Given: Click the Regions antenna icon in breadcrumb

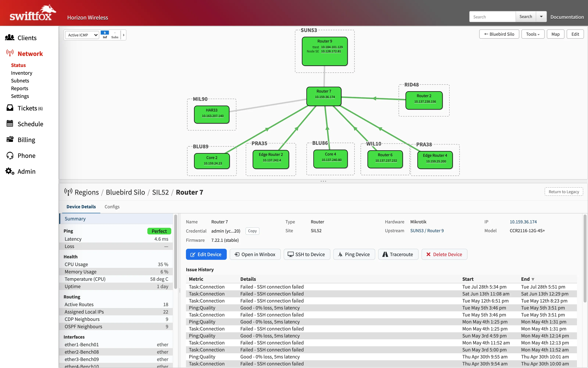Looking at the screenshot, I should click(68, 192).
